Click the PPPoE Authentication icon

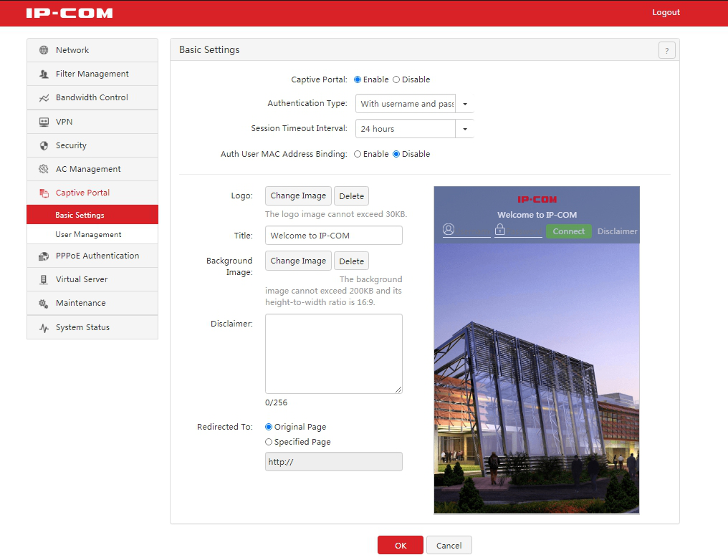pyautogui.click(x=44, y=256)
